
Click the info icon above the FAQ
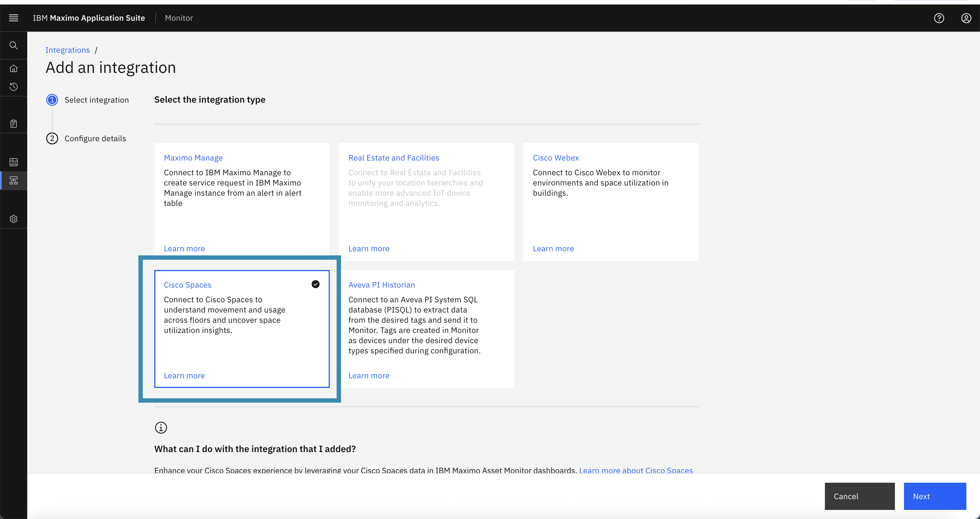(x=161, y=427)
